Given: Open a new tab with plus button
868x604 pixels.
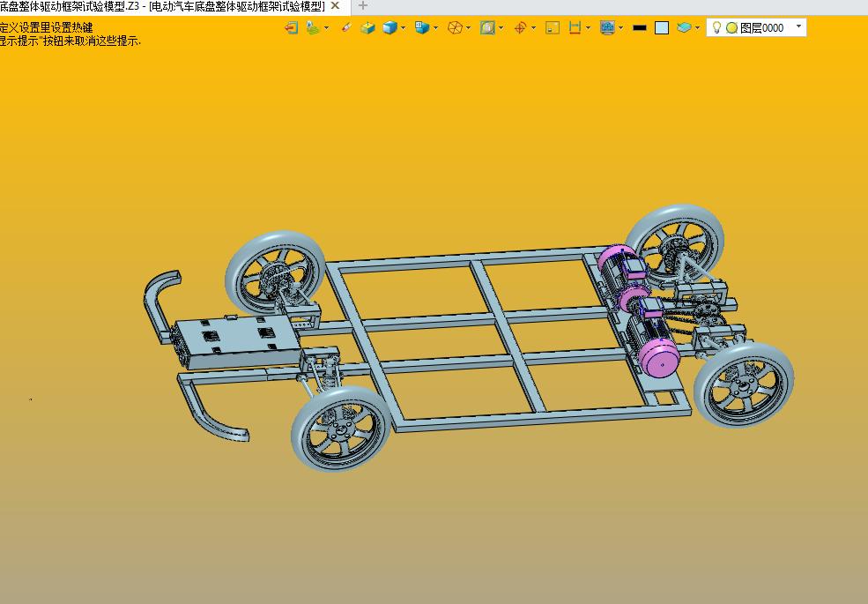Looking at the screenshot, I should tap(363, 6).
